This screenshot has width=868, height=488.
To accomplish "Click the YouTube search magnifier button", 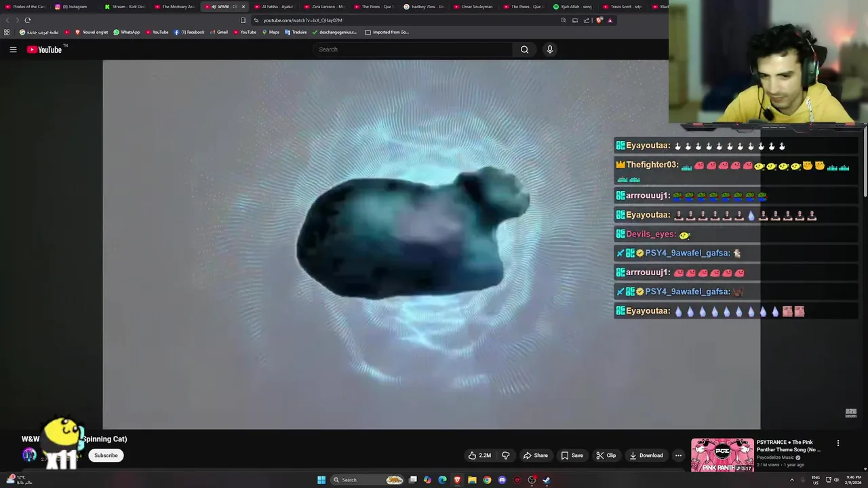I will [524, 49].
